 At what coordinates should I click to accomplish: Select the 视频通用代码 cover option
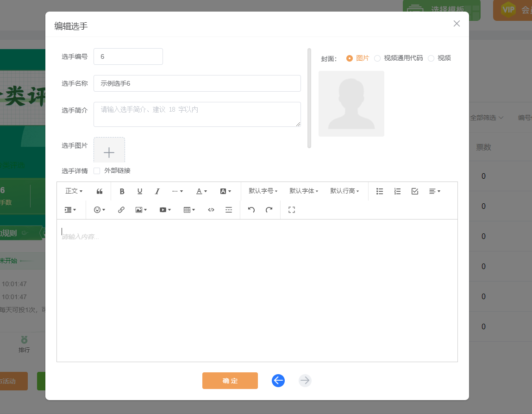(x=377, y=58)
